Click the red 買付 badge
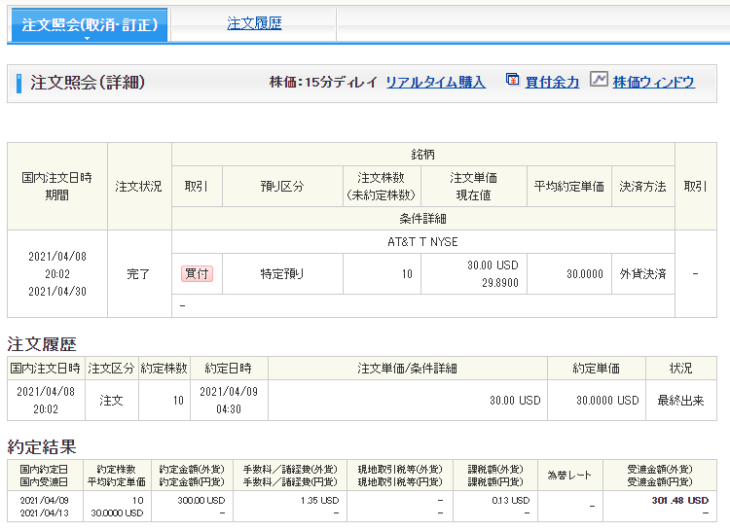This screenshot has width=730, height=530. 196,273
